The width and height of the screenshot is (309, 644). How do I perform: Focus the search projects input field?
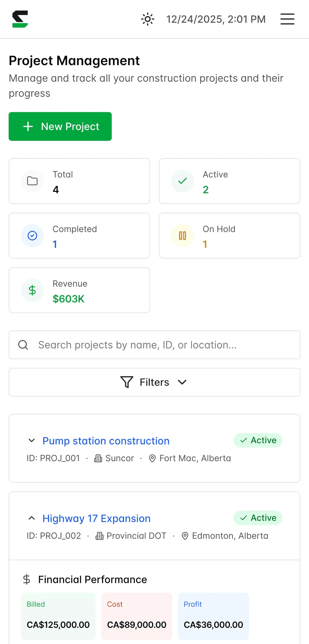[154, 345]
